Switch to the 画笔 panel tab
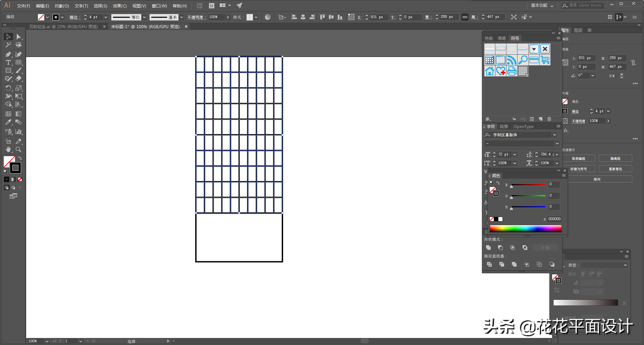The height and width of the screenshot is (345, 644). point(502,39)
